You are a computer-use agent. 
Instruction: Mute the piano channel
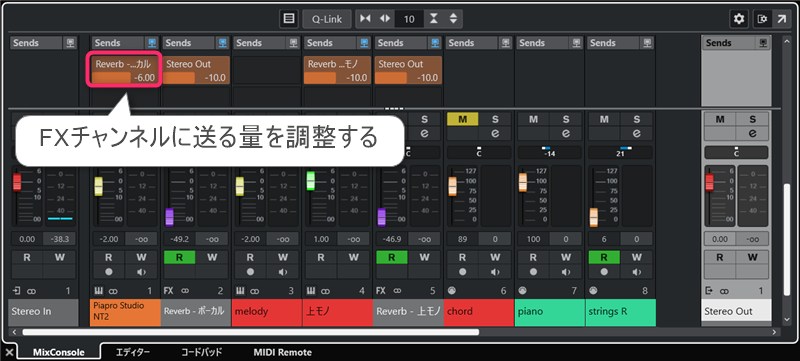(533, 119)
